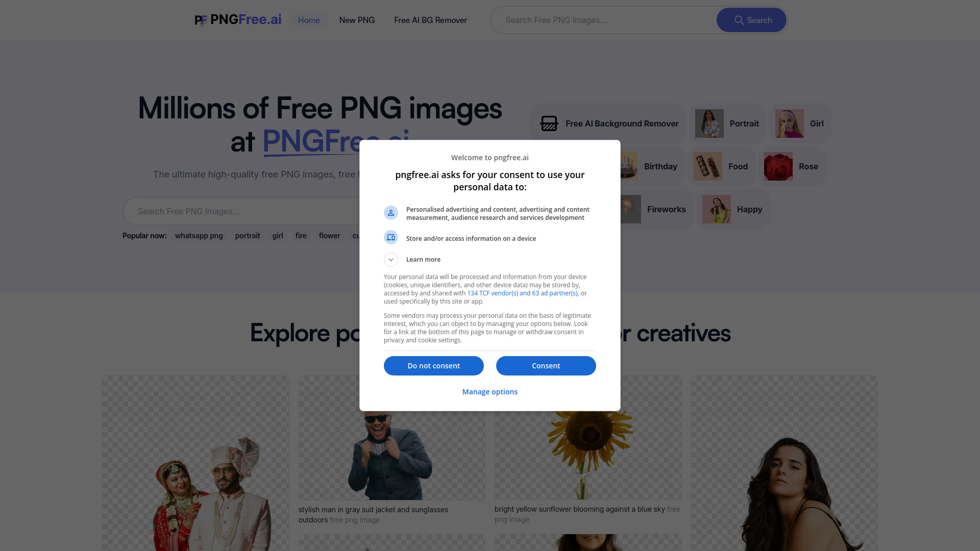Click the Birthday category icon

point(626,166)
